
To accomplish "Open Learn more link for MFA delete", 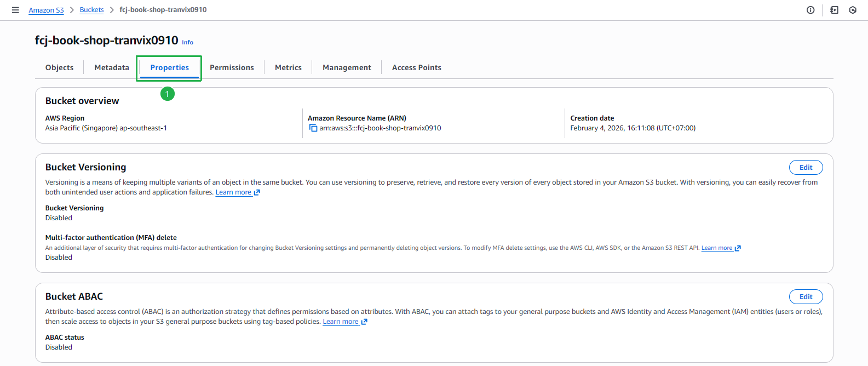I will [x=721, y=248].
